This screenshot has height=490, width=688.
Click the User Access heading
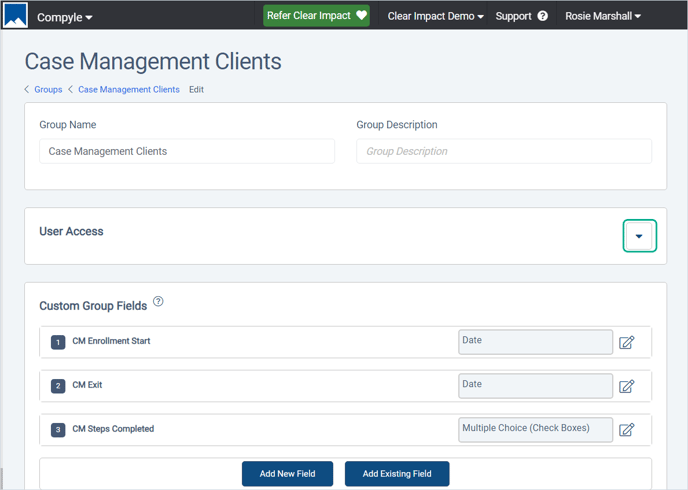(x=72, y=231)
